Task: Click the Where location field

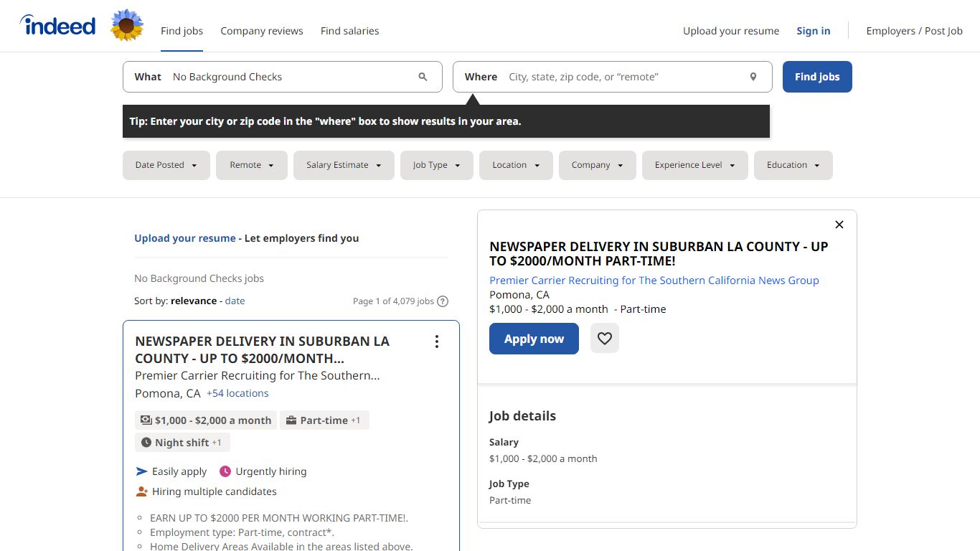Action: click(613, 77)
